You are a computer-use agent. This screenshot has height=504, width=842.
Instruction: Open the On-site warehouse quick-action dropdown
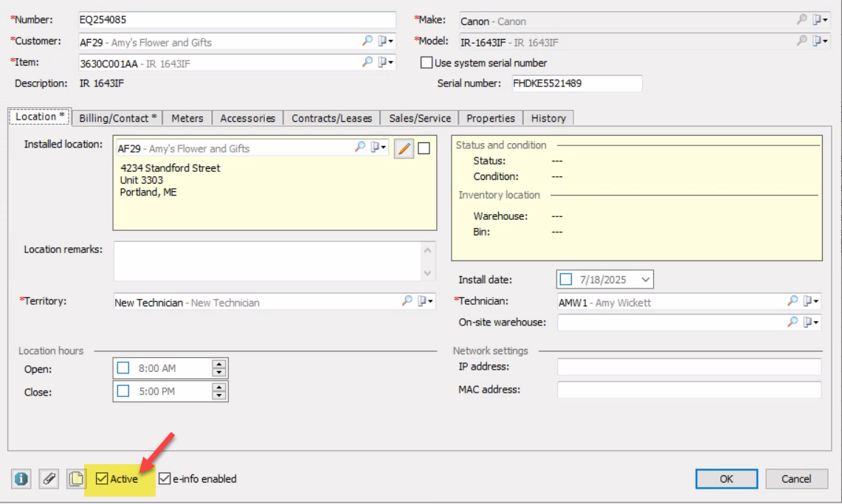(x=811, y=322)
